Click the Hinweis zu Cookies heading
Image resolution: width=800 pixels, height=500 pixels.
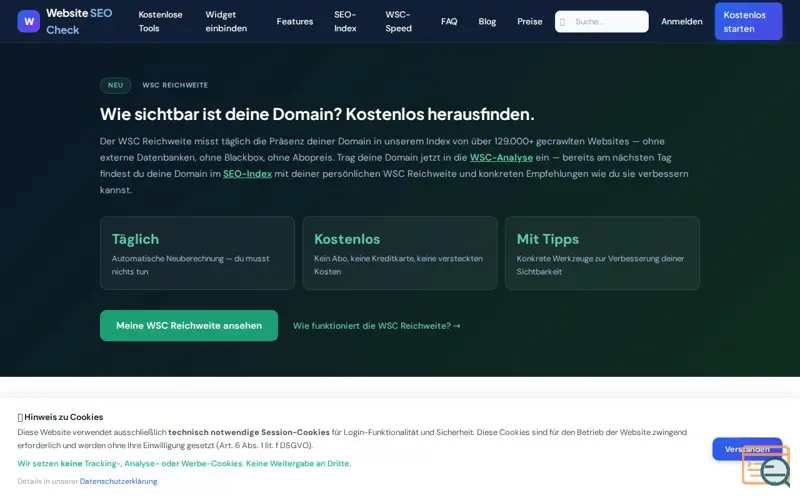(x=60, y=417)
